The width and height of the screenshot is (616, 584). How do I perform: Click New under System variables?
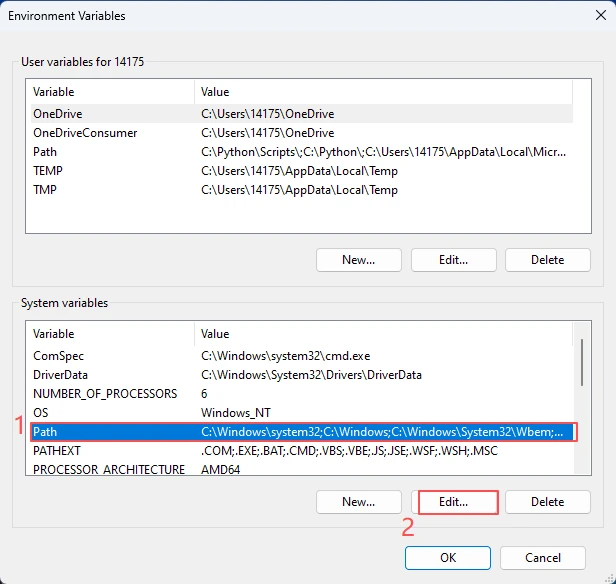click(x=358, y=502)
